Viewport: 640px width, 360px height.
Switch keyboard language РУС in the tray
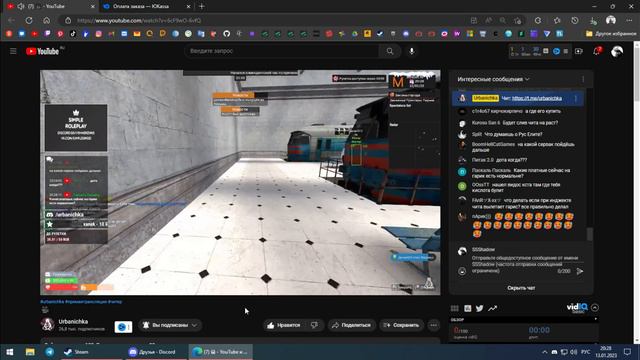[585, 352]
